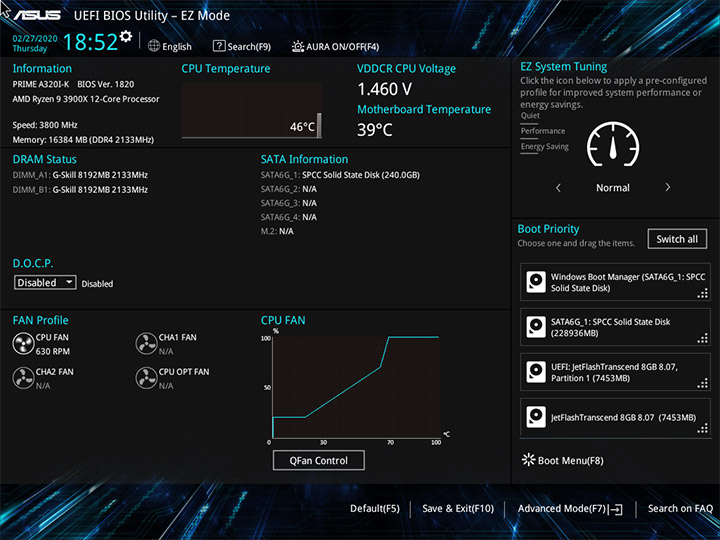This screenshot has width=720, height=540.
Task: Open the D.O.C.P. Disabled dropdown
Action: 45,282
